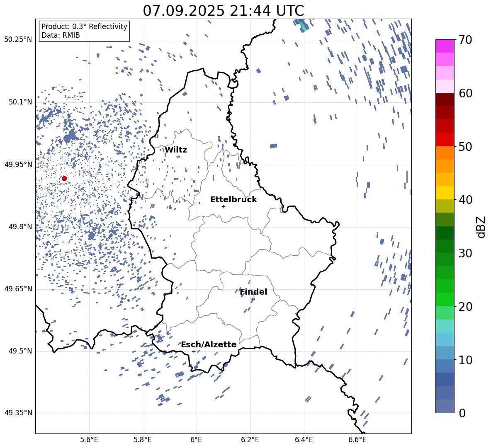Click the 49.95°N latitude label
This screenshot has height=448, width=491.
18,165
